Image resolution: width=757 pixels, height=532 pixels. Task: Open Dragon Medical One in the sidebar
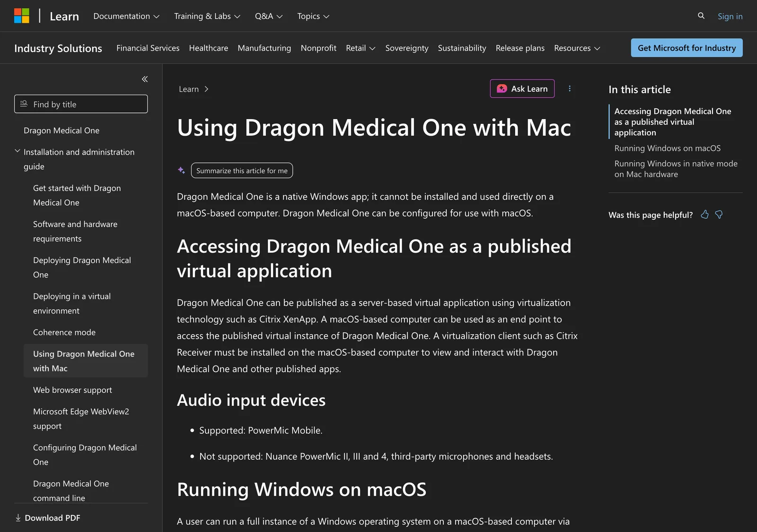(62, 131)
